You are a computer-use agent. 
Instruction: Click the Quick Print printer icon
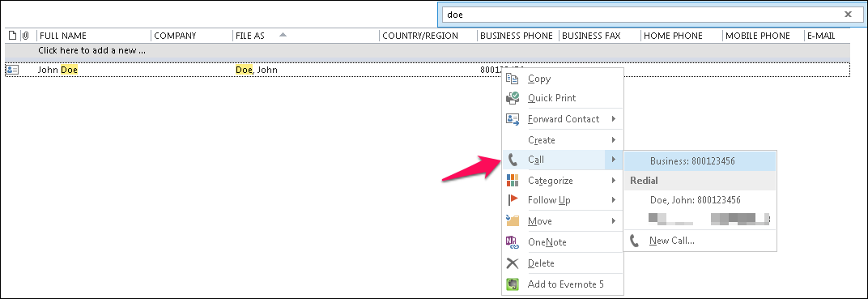pos(513,98)
